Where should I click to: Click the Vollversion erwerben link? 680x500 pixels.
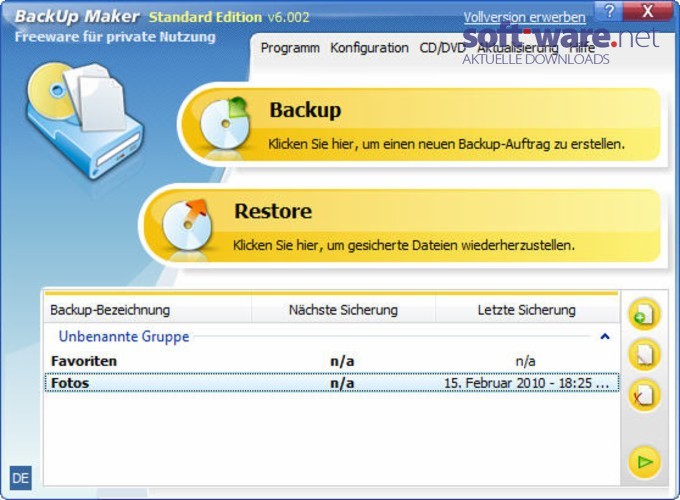pos(524,17)
